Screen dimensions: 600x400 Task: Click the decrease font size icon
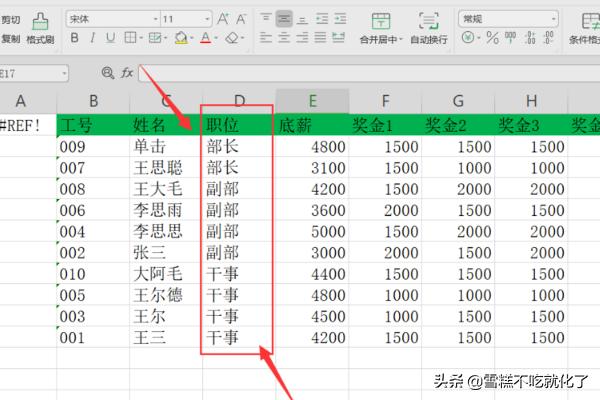click(241, 18)
